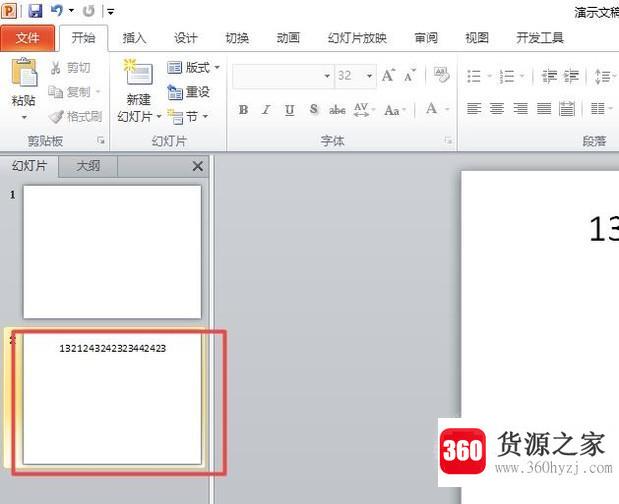Switch to the 幻灯片 pane tab
The height and width of the screenshot is (504, 619).
(29, 166)
